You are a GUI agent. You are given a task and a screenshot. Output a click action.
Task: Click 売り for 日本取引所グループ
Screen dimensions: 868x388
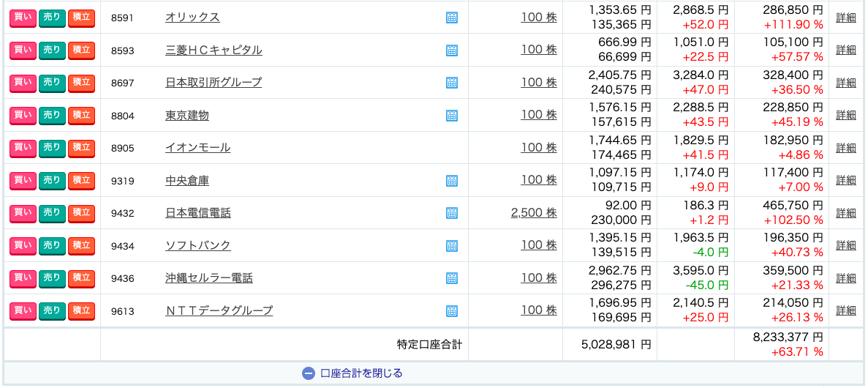(52, 83)
